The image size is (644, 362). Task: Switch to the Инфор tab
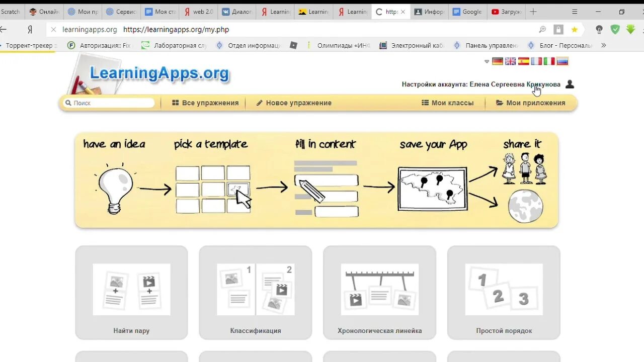point(430,12)
